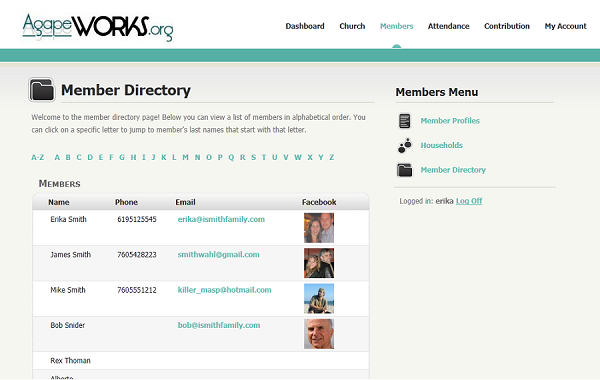
Task: Open the Contribution menu item
Action: point(507,26)
